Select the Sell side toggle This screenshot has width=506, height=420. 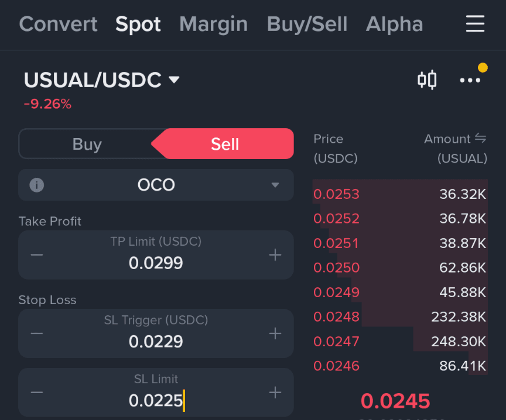(x=225, y=144)
